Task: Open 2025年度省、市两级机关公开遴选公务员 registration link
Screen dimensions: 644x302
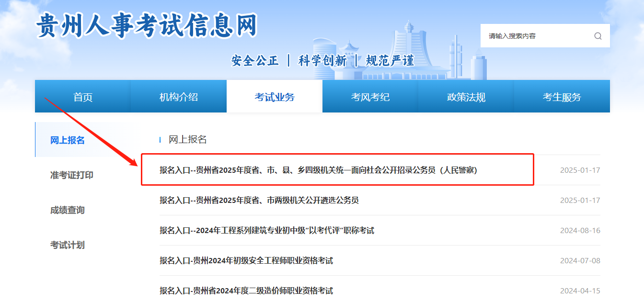Action: coord(259,200)
